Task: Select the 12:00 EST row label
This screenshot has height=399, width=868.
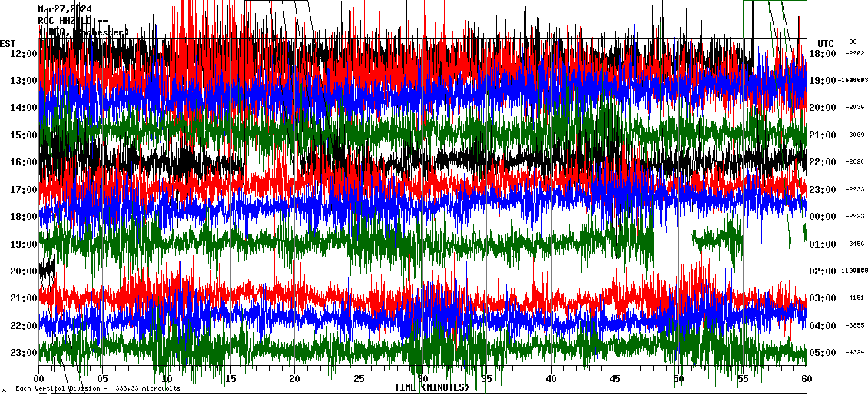Action: pyautogui.click(x=24, y=53)
